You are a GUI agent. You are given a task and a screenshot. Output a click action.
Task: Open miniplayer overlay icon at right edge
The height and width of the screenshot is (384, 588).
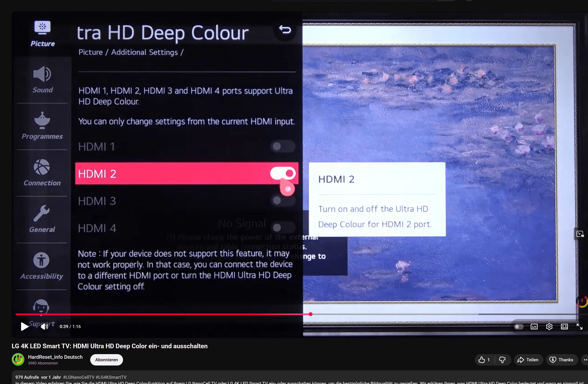click(580, 234)
